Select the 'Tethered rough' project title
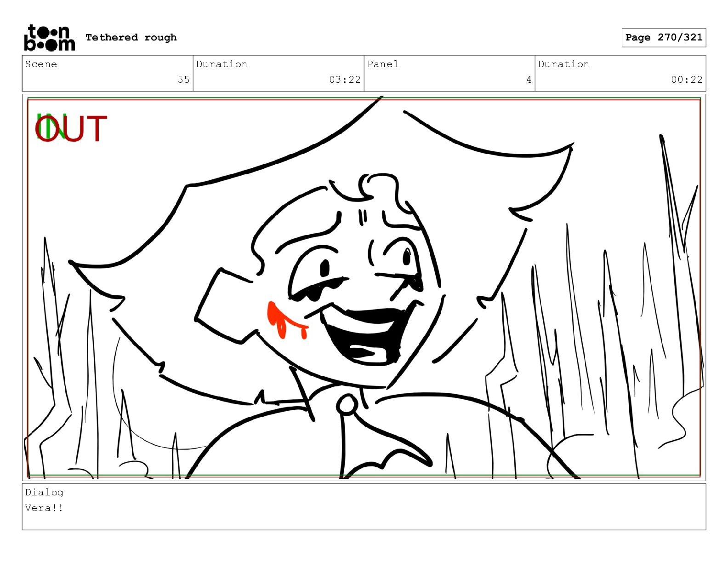The width and height of the screenshot is (728, 563). point(131,37)
